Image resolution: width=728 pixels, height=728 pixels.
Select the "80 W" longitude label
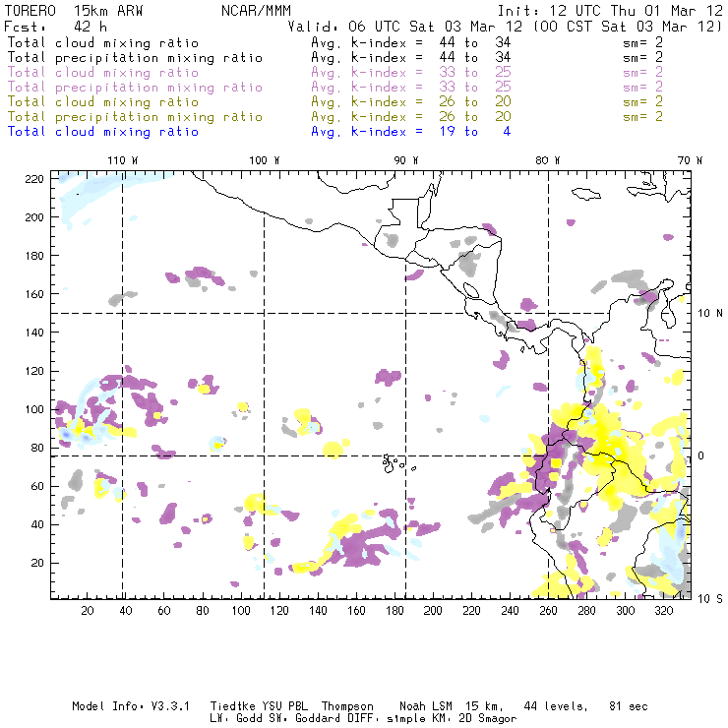click(547, 160)
